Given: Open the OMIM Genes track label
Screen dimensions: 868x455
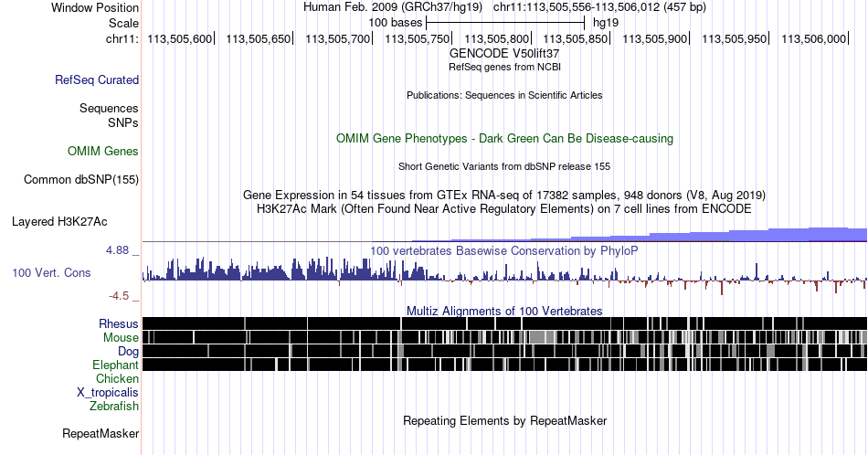Looking at the screenshot, I should 103,151.
